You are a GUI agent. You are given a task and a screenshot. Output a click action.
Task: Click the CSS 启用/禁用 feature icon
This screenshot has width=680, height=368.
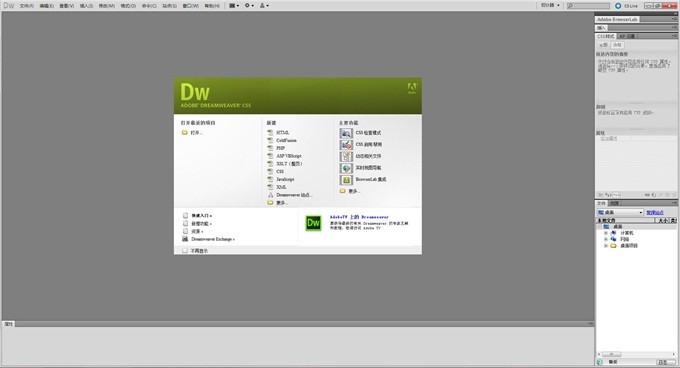(x=346, y=145)
